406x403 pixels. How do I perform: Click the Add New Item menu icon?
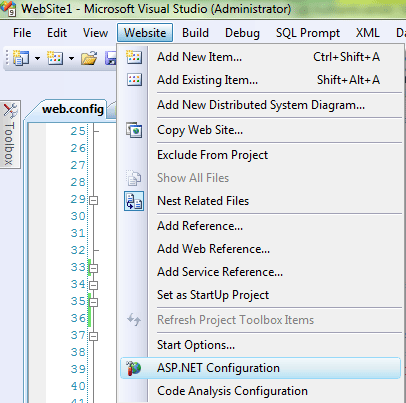[134, 57]
